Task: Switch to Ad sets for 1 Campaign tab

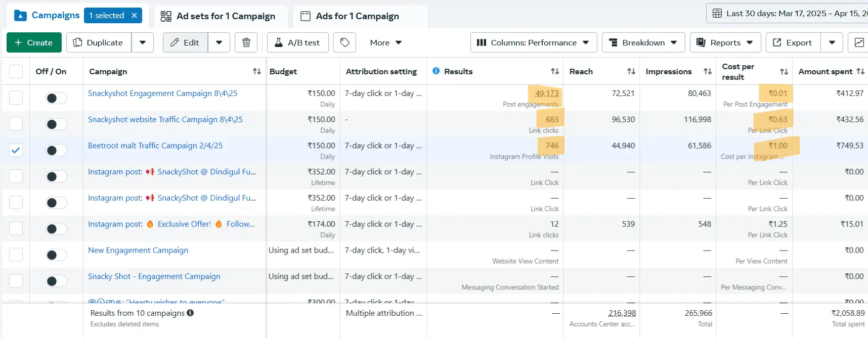Action: click(219, 16)
